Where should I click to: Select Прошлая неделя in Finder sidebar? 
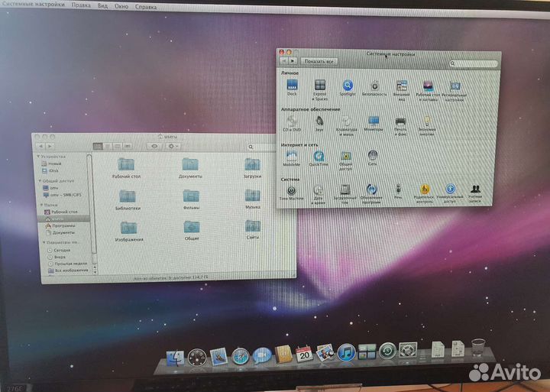[67, 264]
